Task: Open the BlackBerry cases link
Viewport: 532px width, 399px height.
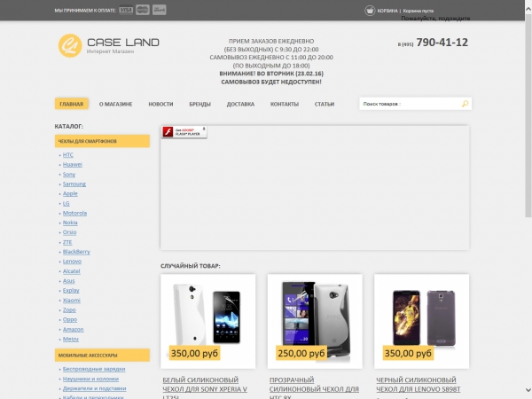Action: click(76, 252)
